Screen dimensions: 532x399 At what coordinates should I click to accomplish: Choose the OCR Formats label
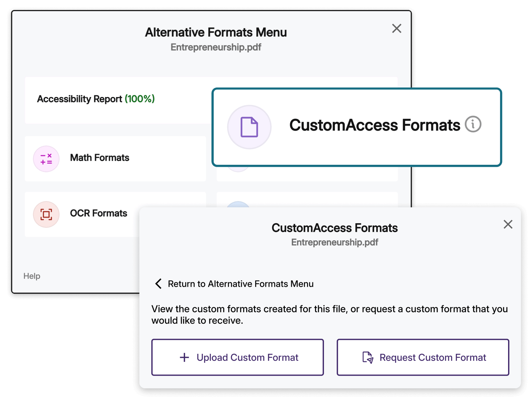click(x=98, y=213)
